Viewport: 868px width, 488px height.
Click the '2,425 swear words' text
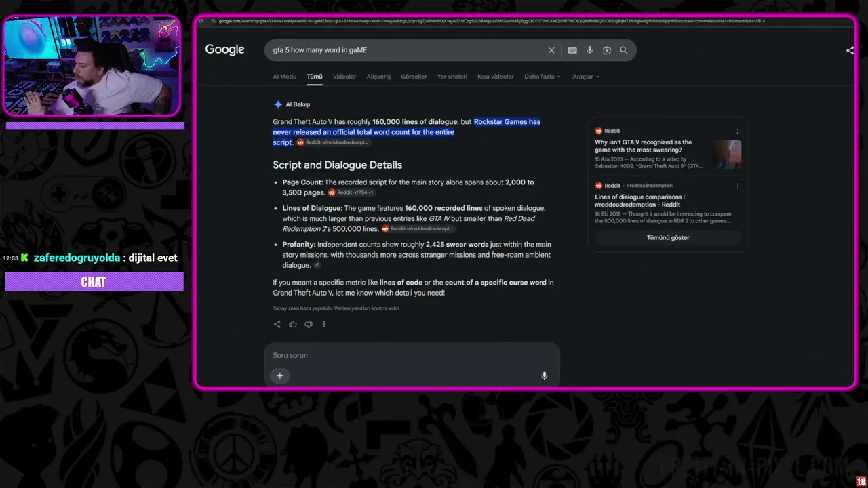pyautogui.click(x=457, y=245)
